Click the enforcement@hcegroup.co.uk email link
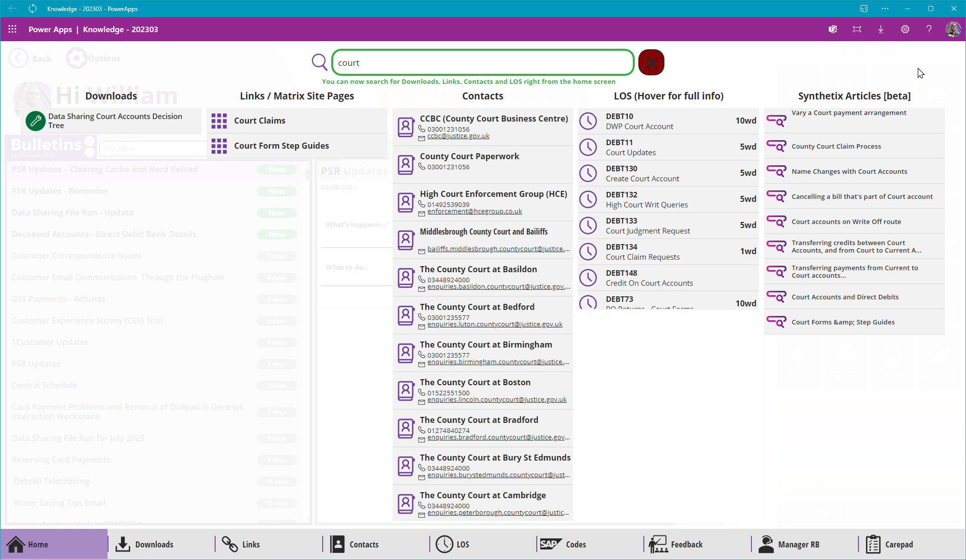Image resolution: width=966 pixels, height=560 pixels. (474, 211)
